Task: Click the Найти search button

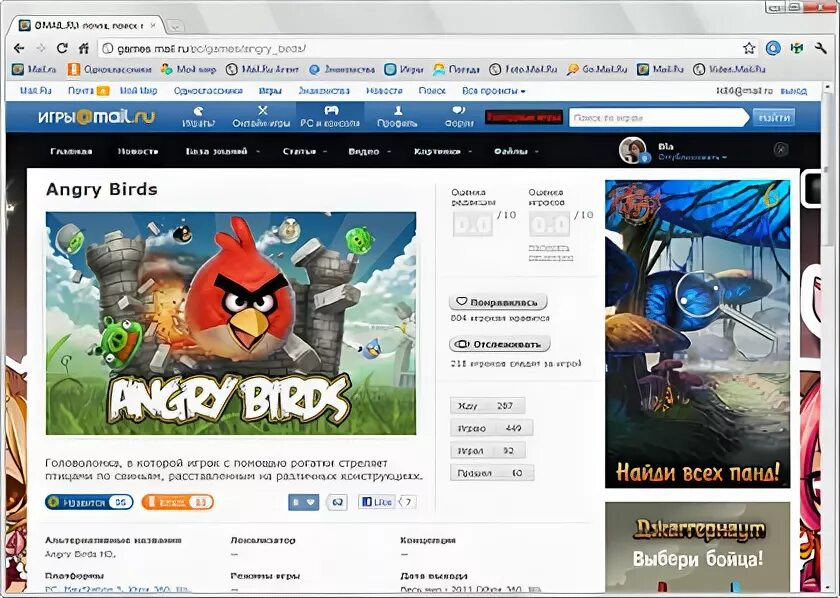Action: (x=774, y=117)
